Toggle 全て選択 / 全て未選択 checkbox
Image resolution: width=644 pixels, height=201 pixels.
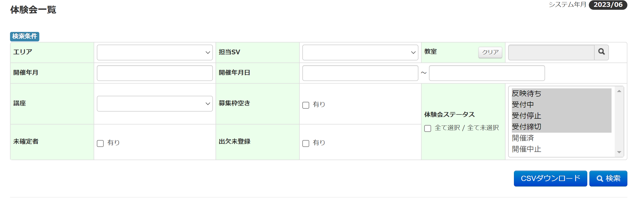coord(428,128)
